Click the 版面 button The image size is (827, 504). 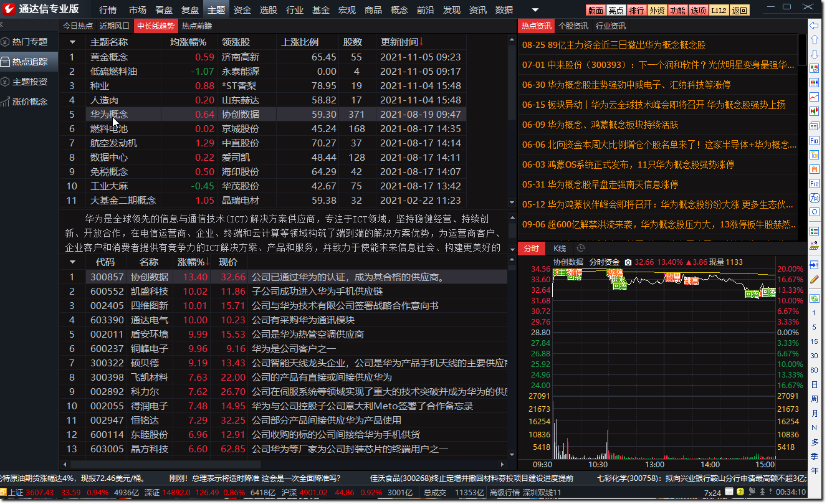click(596, 11)
